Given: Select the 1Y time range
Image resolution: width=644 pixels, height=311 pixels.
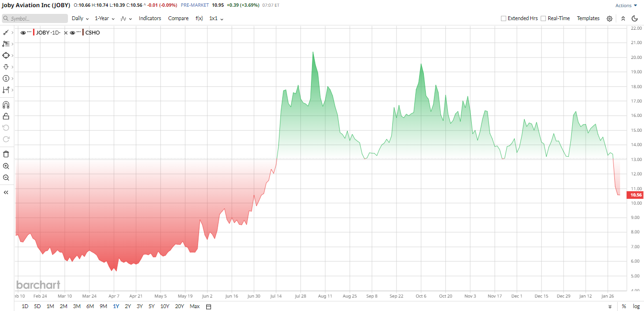Looking at the screenshot, I should 116,306.
